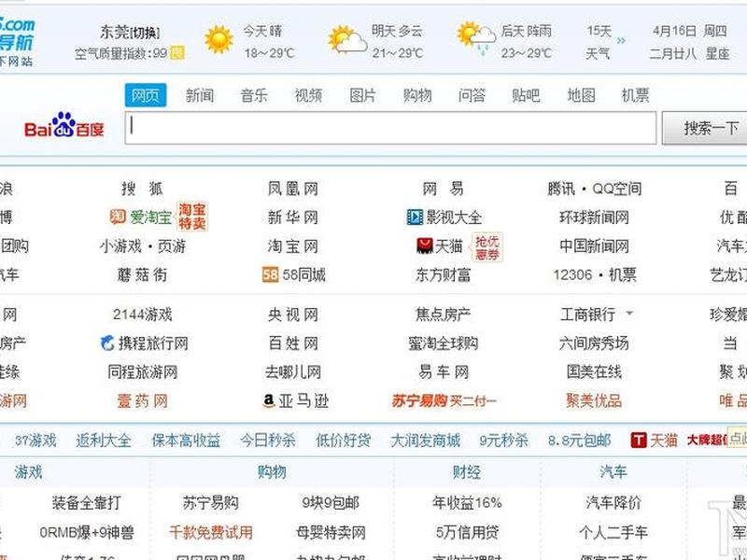Open the 苏宁易购 买二付一 link
The width and height of the screenshot is (747, 560).
(x=444, y=401)
